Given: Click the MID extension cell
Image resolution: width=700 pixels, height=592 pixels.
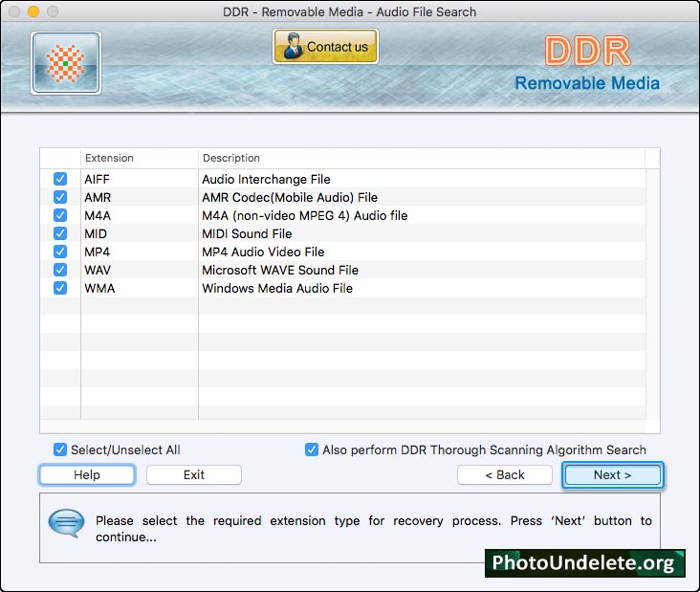Looking at the screenshot, I should (x=140, y=233).
